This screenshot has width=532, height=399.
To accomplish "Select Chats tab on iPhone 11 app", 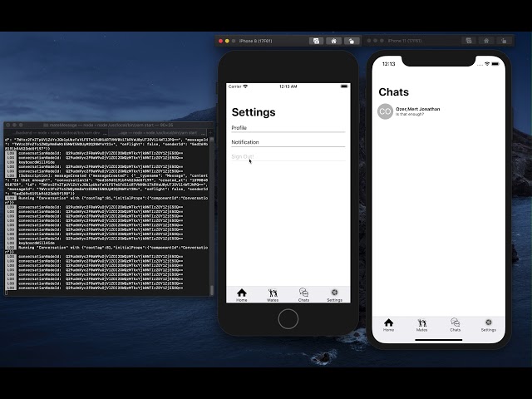I will pyautogui.click(x=455, y=325).
